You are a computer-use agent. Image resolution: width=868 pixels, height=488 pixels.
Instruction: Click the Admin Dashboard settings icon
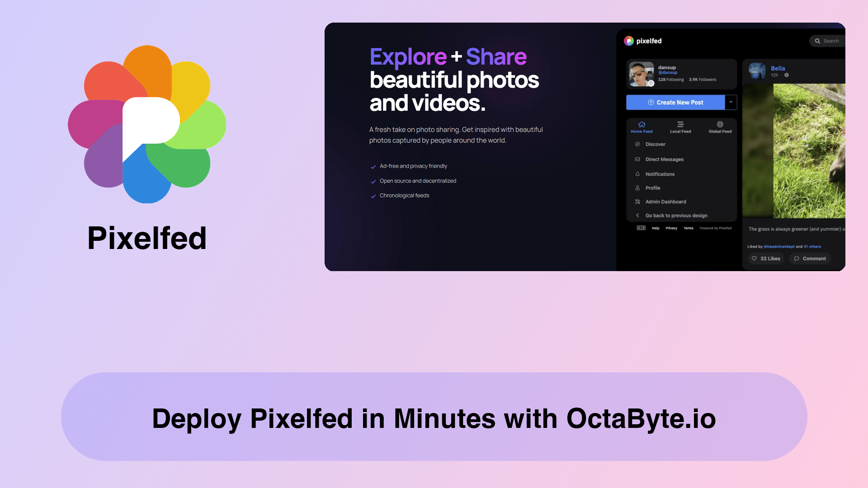(x=637, y=202)
